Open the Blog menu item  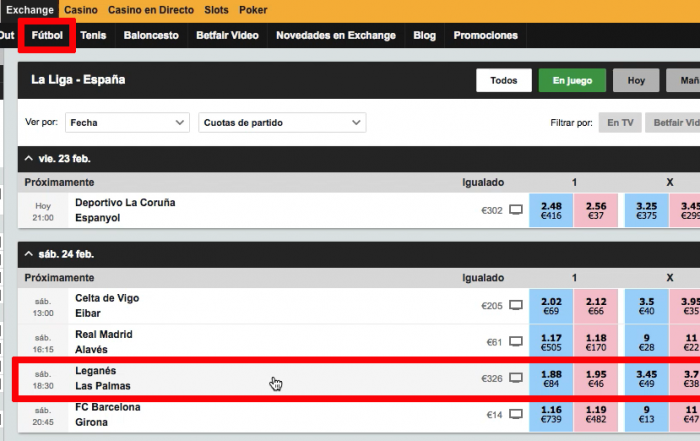pos(425,35)
